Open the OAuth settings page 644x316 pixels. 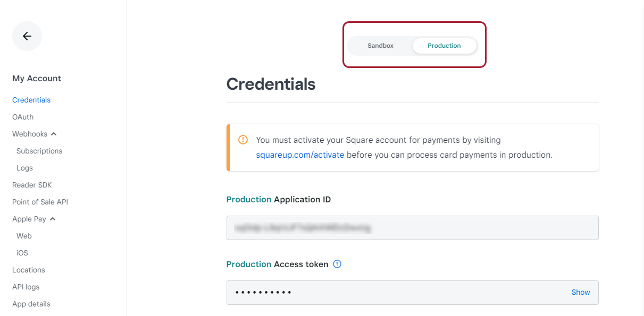coord(23,117)
